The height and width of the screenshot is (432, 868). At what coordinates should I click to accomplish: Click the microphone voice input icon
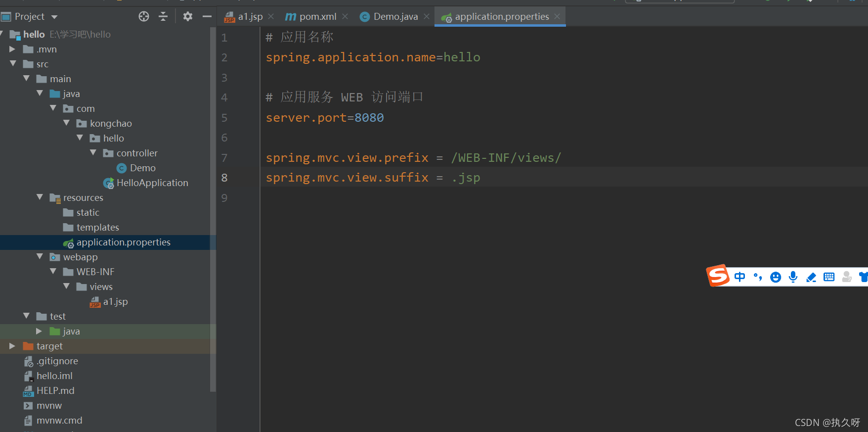[x=793, y=277]
